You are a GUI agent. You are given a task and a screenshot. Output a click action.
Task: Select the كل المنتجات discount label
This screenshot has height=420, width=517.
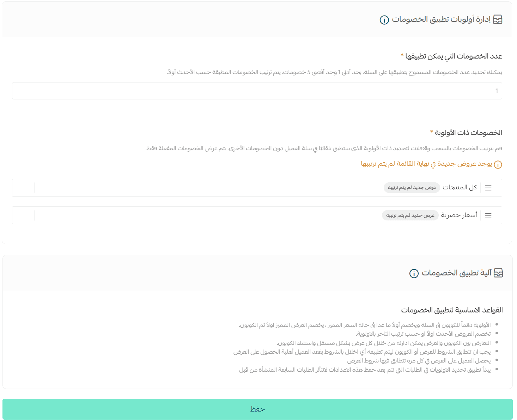click(460, 187)
